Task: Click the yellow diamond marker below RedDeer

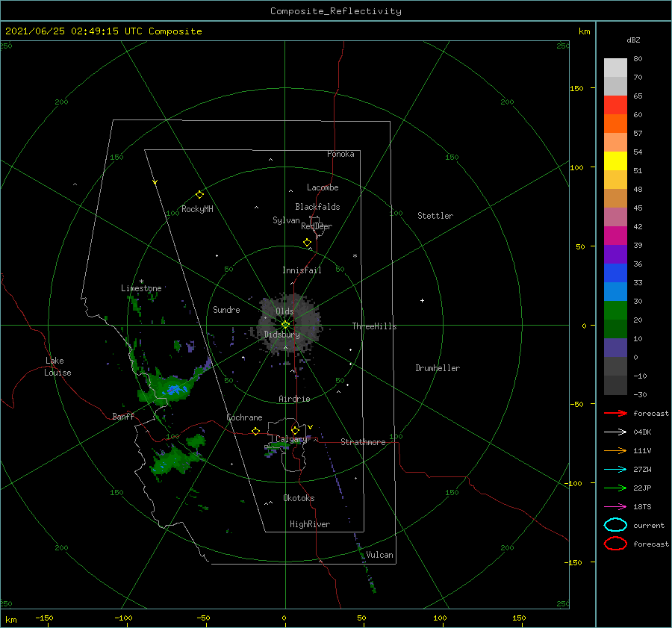Action: pyautogui.click(x=307, y=243)
